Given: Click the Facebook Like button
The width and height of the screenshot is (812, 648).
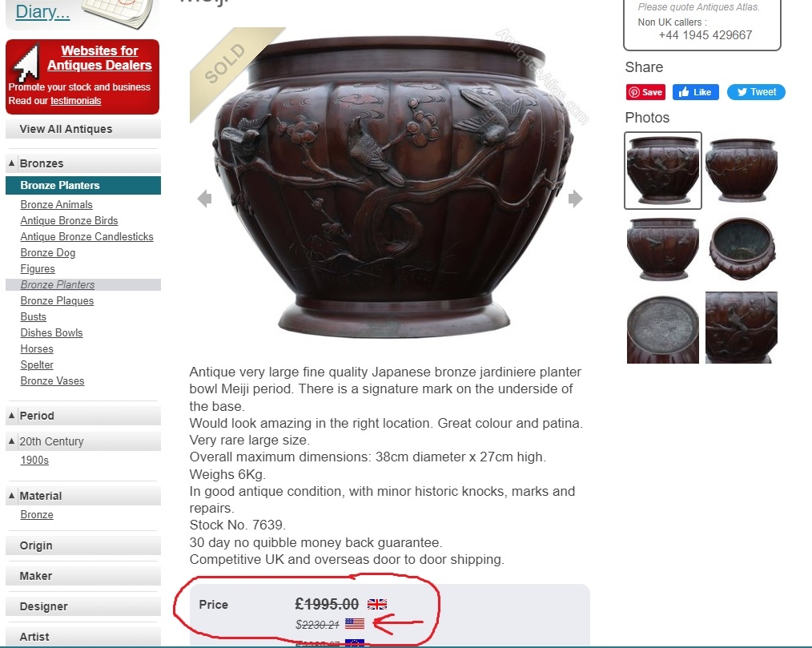Looking at the screenshot, I should (x=695, y=92).
